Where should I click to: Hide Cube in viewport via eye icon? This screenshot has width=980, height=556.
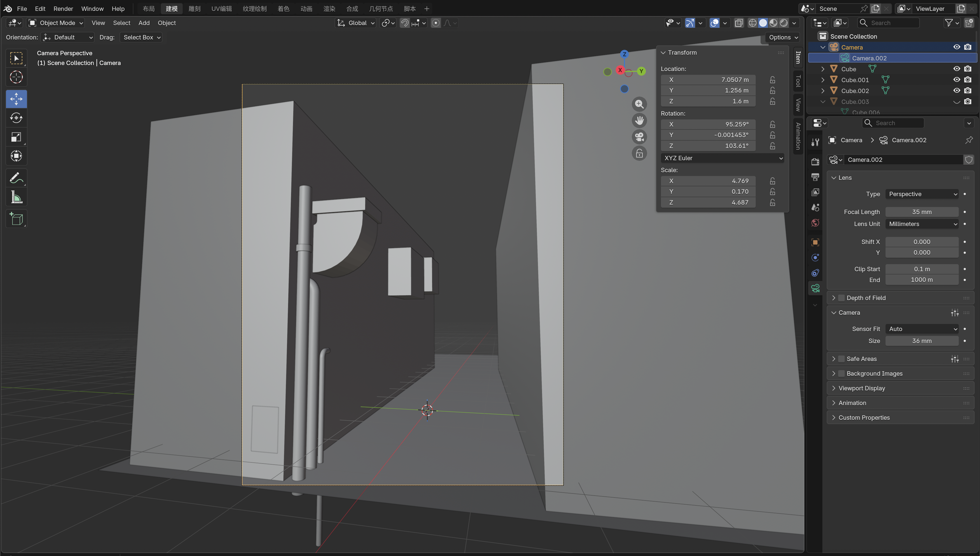[x=956, y=69]
